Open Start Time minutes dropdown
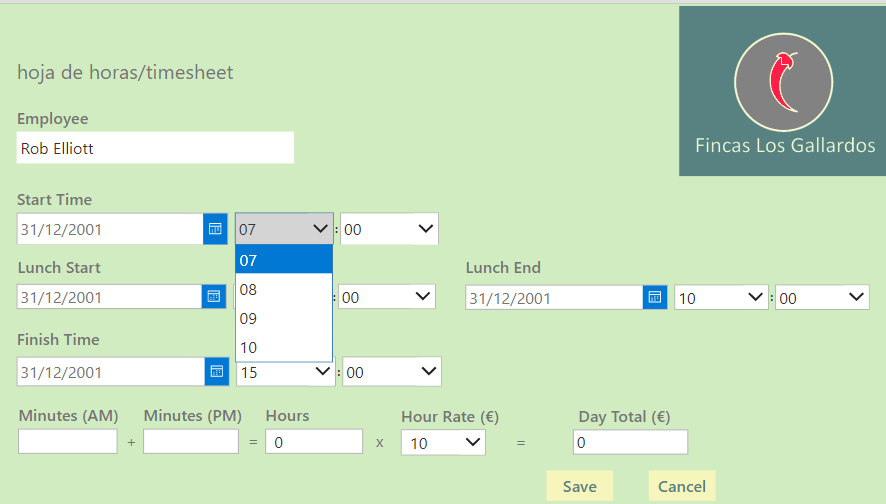Image resolution: width=886 pixels, height=504 pixels. click(389, 229)
